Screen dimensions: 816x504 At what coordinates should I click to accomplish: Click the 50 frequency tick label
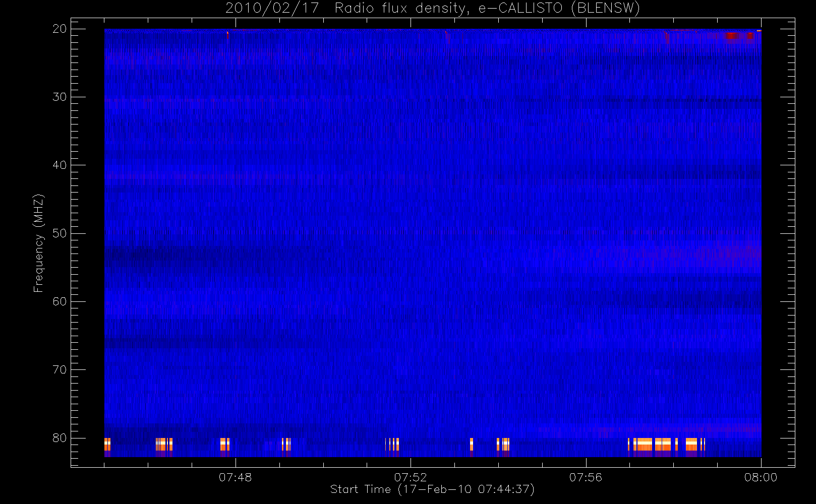tap(60, 233)
